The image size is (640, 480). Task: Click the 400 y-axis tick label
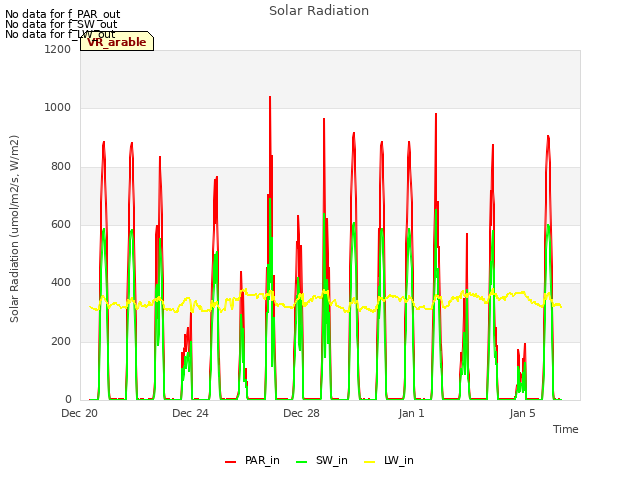coord(61,283)
